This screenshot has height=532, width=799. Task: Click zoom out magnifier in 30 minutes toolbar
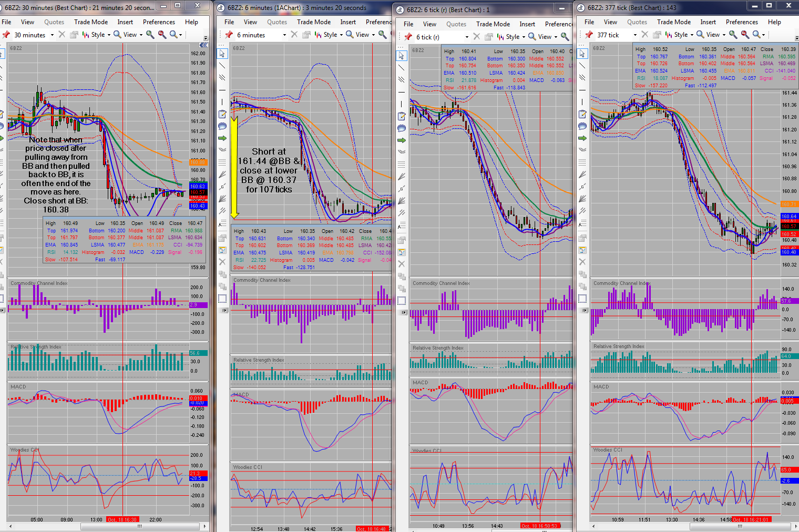tap(162, 35)
